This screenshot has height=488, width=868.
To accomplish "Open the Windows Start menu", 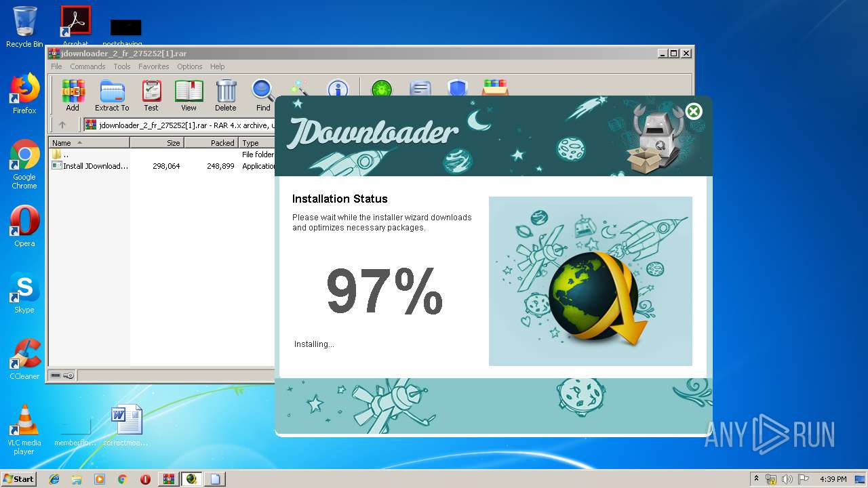I will click(18, 479).
